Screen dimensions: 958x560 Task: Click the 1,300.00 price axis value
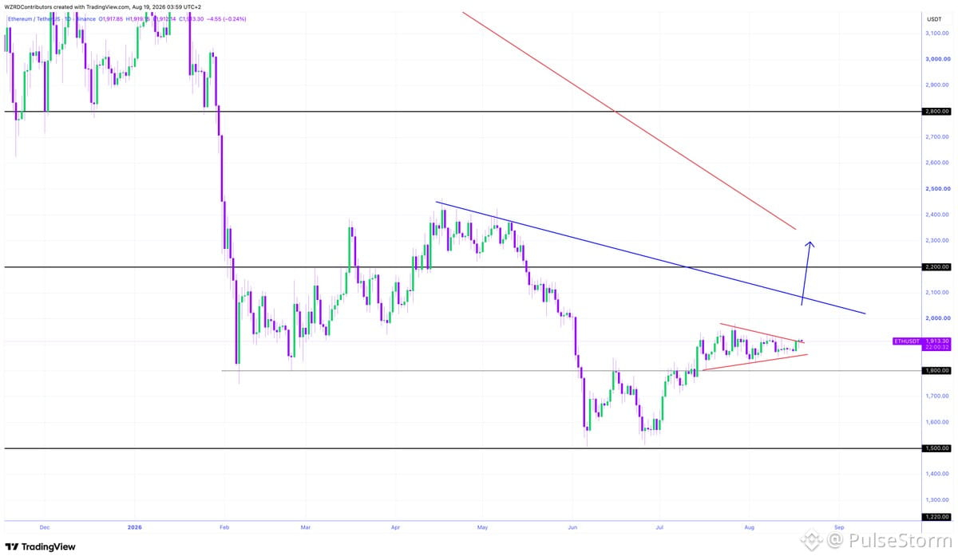[937, 500]
